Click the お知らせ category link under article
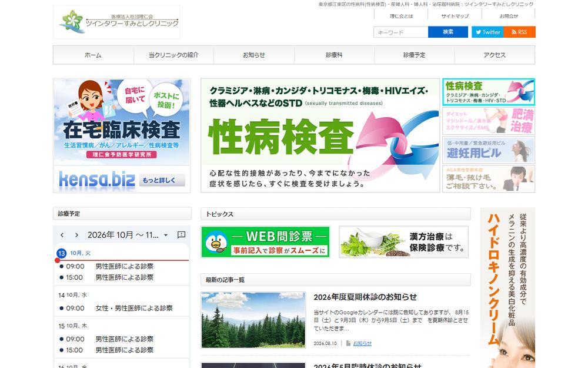Image resolution: width=588 pixels, height=368 pixels. [x=362, y=343]
